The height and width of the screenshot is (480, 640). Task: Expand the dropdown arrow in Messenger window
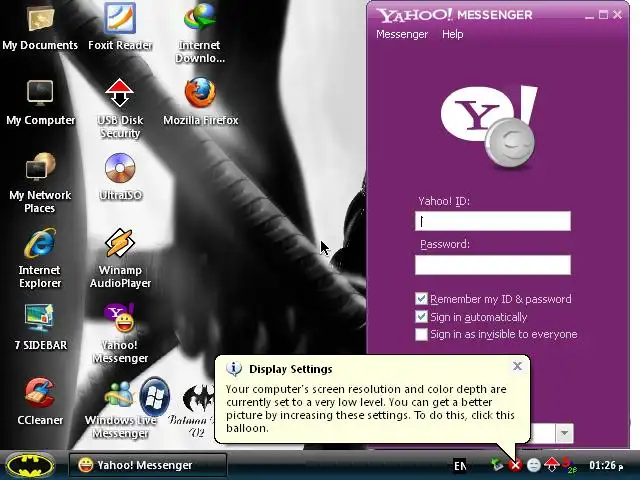point(565,433)
